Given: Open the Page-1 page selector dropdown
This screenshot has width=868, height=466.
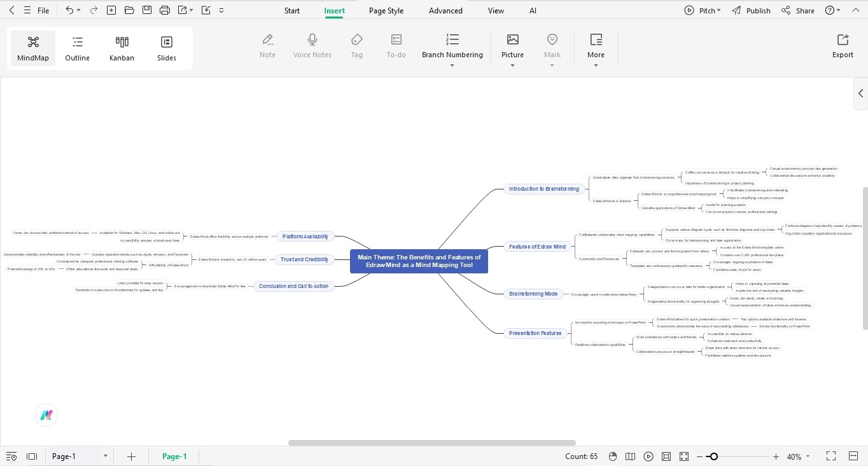Looking at the screenshot, I should tap(79, 456).
